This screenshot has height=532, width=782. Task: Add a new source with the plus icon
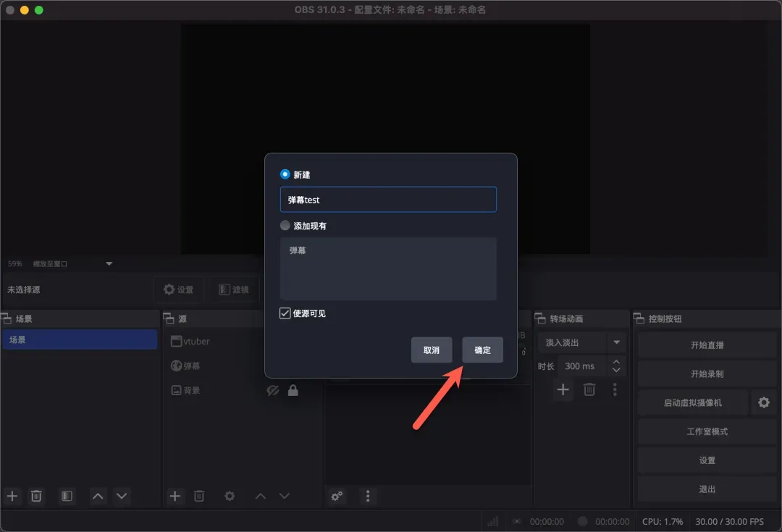point(175,496)
